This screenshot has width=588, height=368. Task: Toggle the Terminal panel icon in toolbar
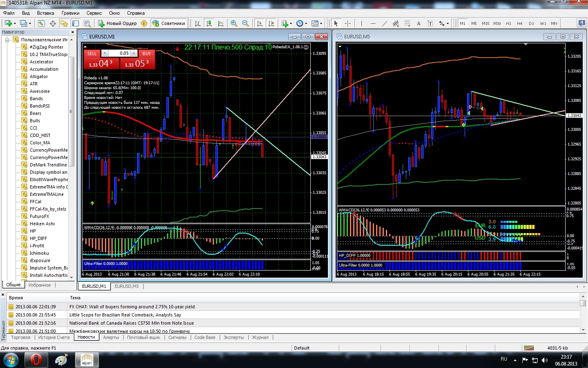pyautogui.click(x=76, y=23)
